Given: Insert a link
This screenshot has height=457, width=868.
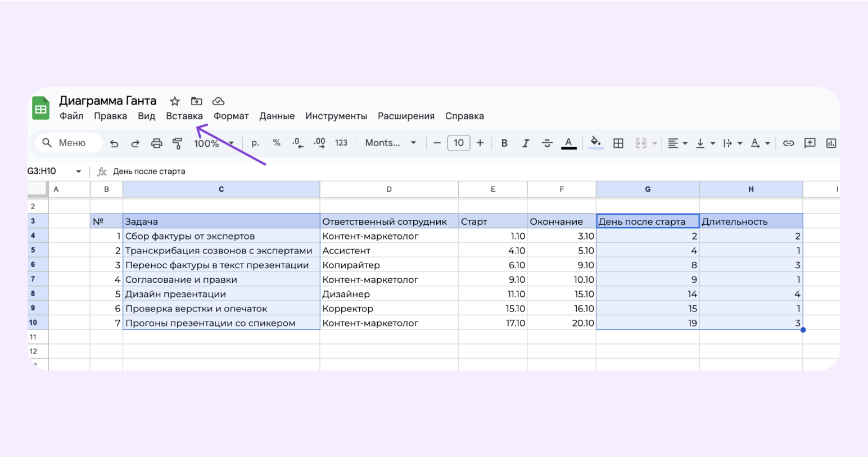Looking at the screenshot, I should pos(789,143).
